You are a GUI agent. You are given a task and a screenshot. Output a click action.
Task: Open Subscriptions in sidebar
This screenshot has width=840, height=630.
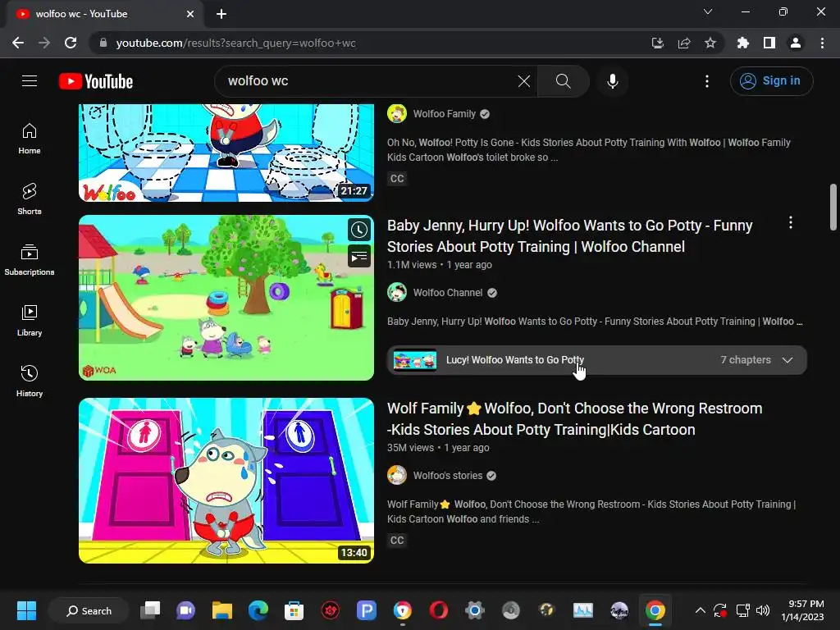[x=30, y=260]
